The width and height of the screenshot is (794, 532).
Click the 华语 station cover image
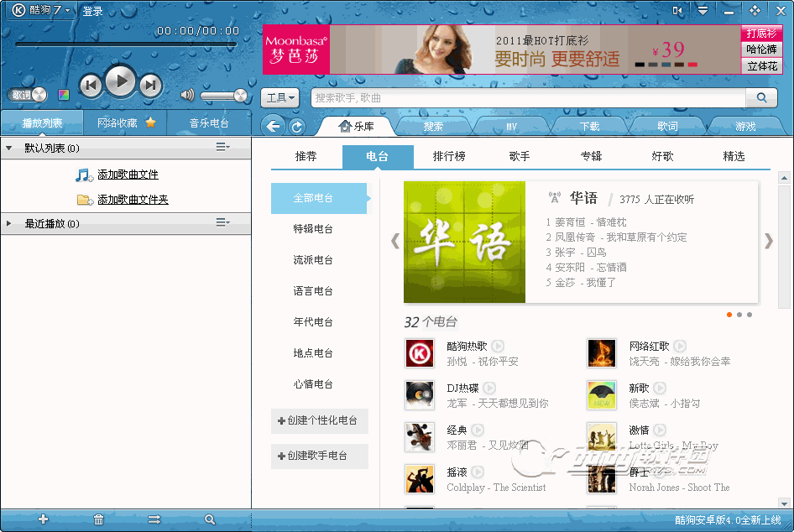[464, 242]
